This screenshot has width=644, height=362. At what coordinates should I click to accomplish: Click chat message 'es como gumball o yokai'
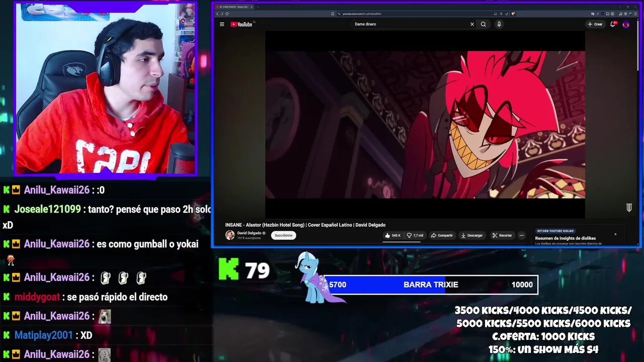147,244
